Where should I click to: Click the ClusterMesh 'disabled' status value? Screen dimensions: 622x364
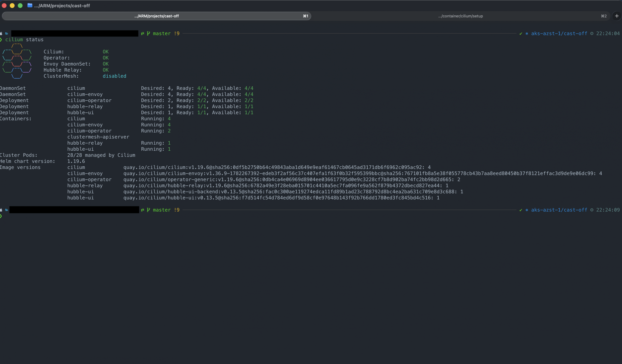(114, 76)
